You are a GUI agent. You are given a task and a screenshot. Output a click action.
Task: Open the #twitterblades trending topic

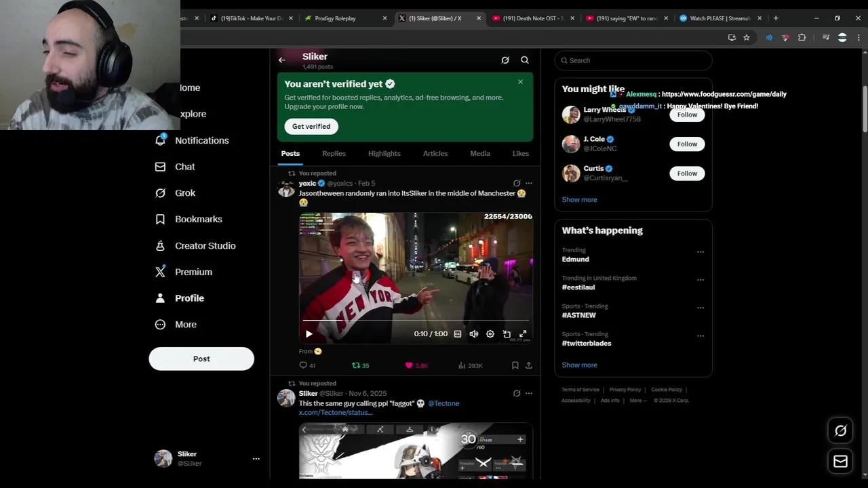pos(587,343)
